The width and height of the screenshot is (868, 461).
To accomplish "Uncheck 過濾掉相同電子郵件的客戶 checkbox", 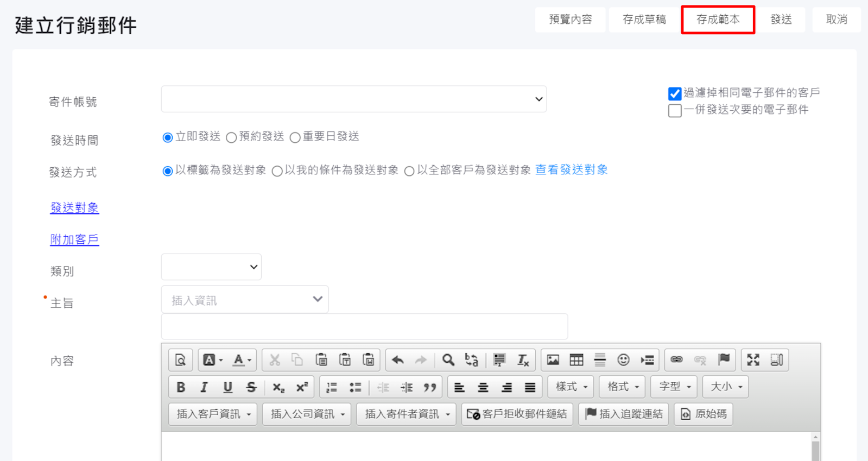I will [675, 93].
